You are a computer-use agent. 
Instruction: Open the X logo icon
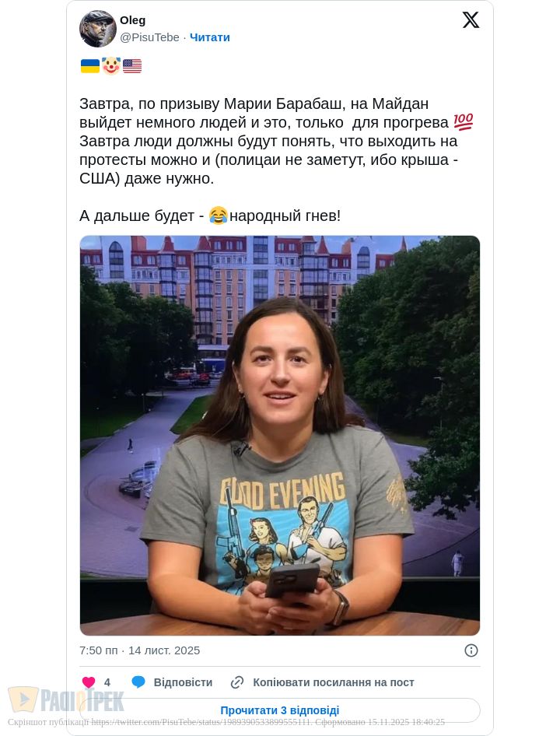click(471, 20)
